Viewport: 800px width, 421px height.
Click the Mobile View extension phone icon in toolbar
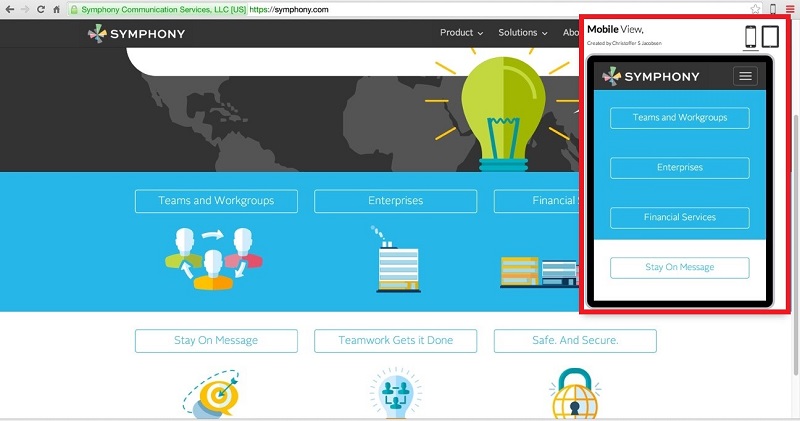773,9
